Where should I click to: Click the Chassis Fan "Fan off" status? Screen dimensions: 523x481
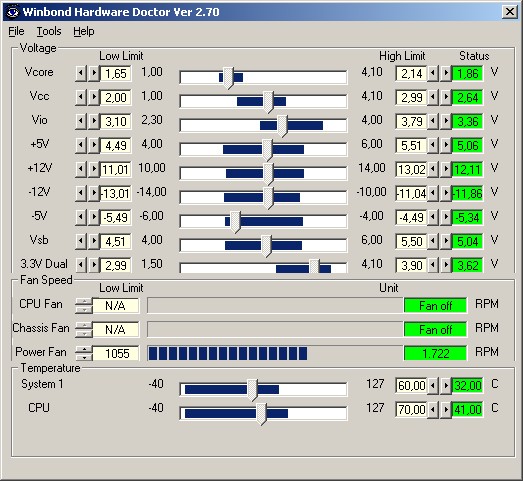tap(435, 330)
